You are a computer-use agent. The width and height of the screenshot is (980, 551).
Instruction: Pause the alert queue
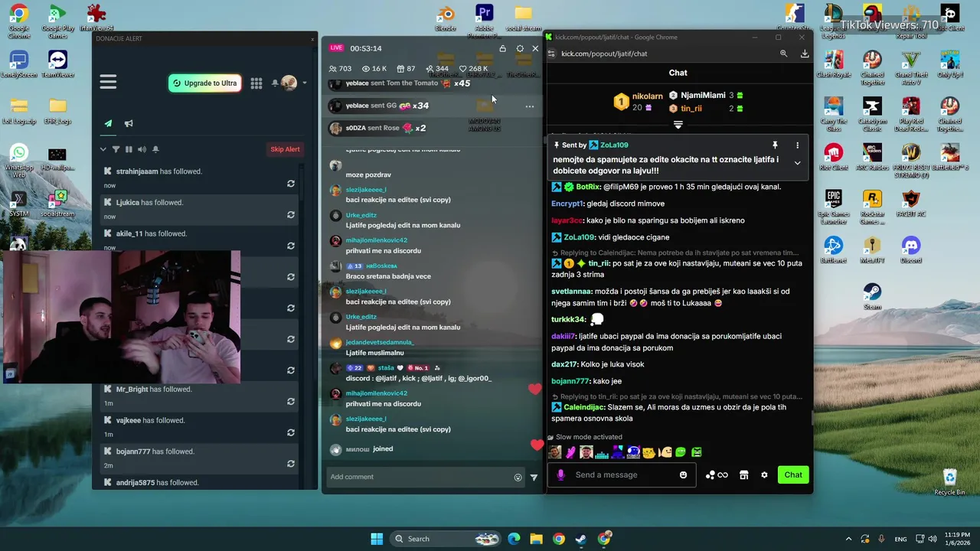[x=129, y=149]
